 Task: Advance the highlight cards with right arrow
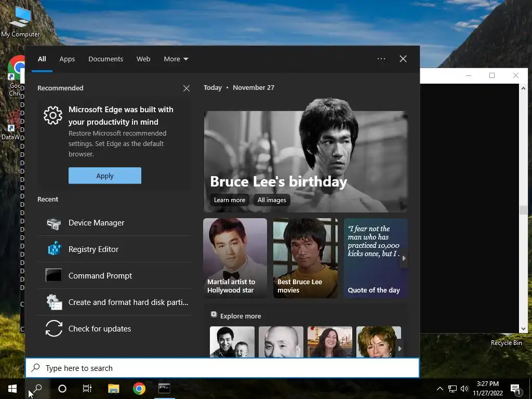[404, 258]
